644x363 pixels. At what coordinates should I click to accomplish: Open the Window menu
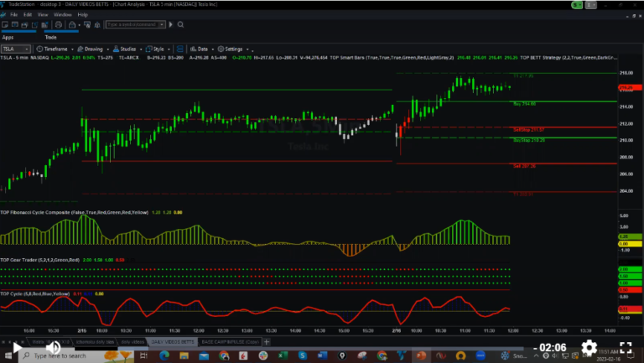point(62,15)
